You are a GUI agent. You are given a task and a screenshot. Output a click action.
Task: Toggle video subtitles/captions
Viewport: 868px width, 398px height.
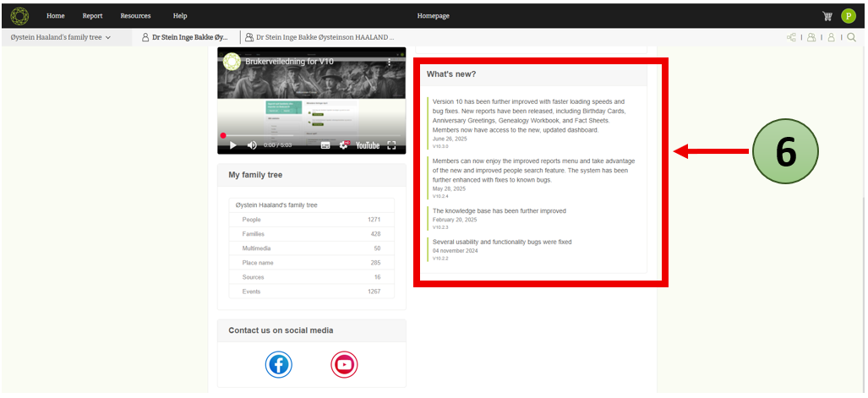(325, 145)
